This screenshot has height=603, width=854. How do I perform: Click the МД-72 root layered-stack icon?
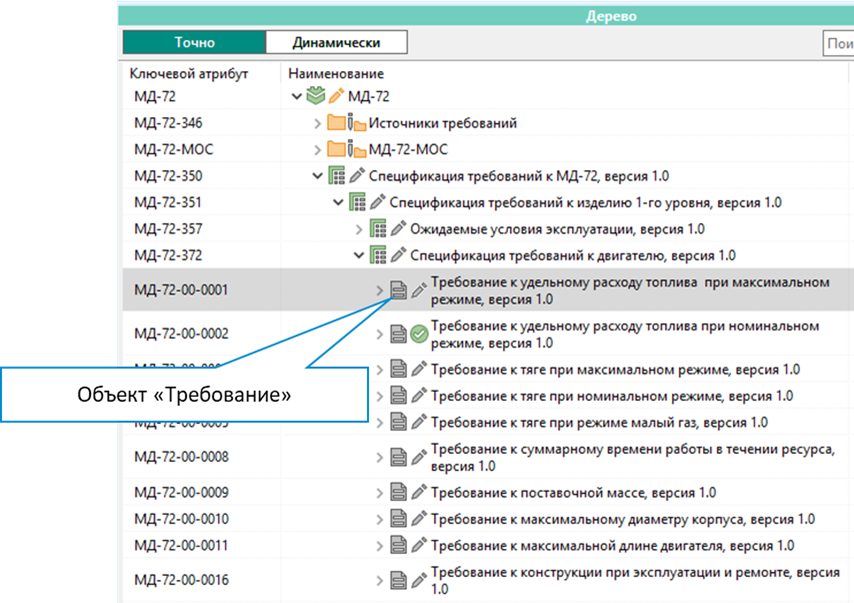[x=315, y=97]
